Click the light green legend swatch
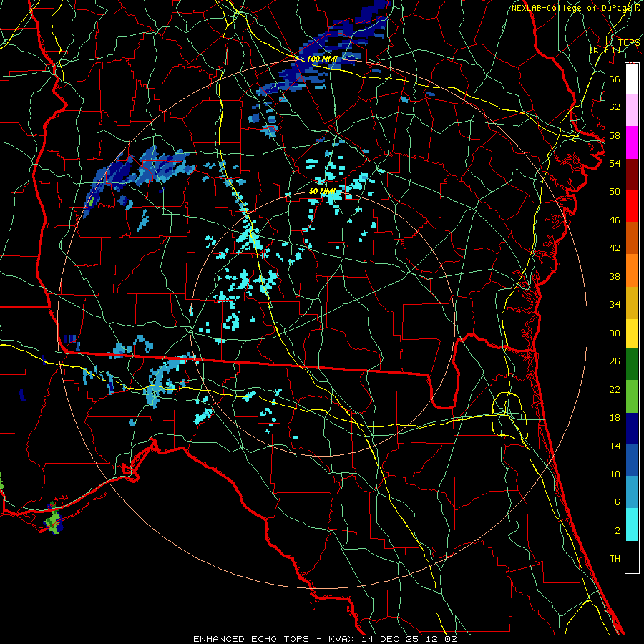644x644 pixels. [x=632, y=396]
